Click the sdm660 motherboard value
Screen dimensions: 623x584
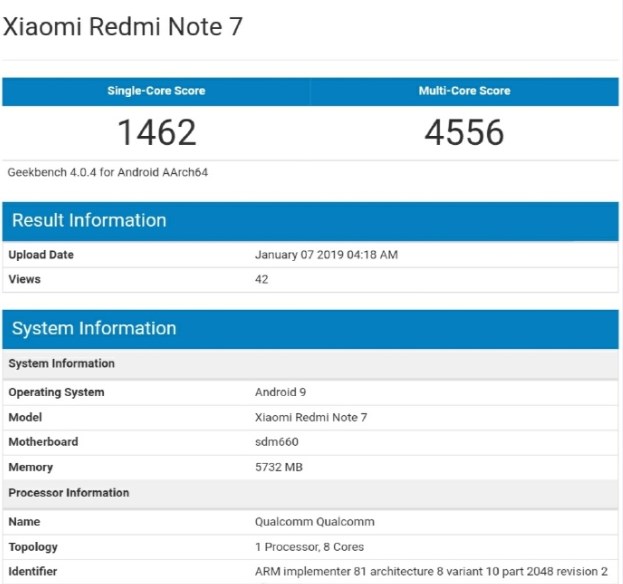(x=277, y=442)
